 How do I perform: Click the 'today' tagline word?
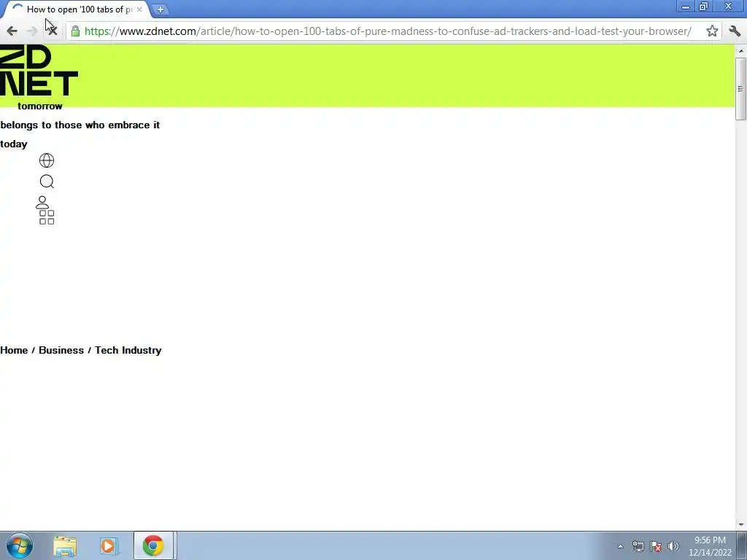pyautogui.click(x=14, y=144)
